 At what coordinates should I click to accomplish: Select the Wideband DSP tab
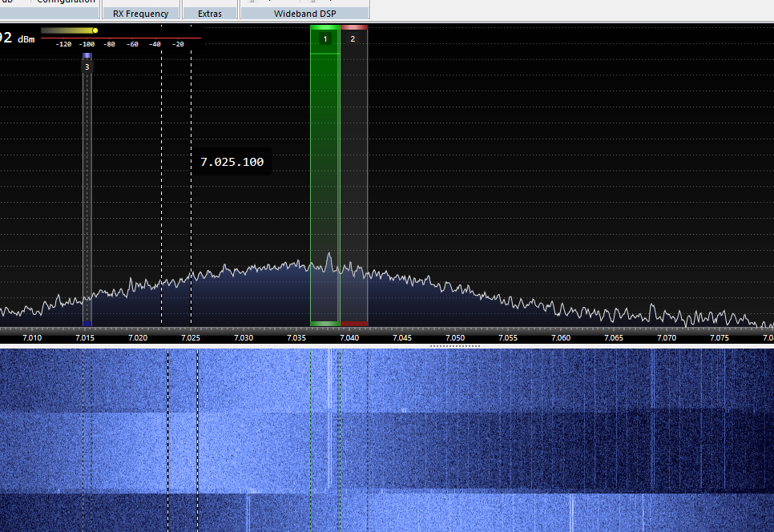click(305, 13)
